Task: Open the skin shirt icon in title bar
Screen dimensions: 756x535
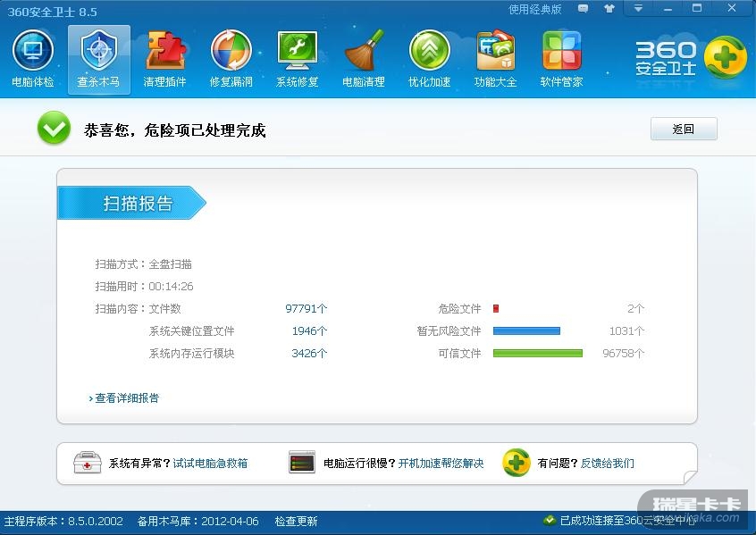Action: [609, 9]
